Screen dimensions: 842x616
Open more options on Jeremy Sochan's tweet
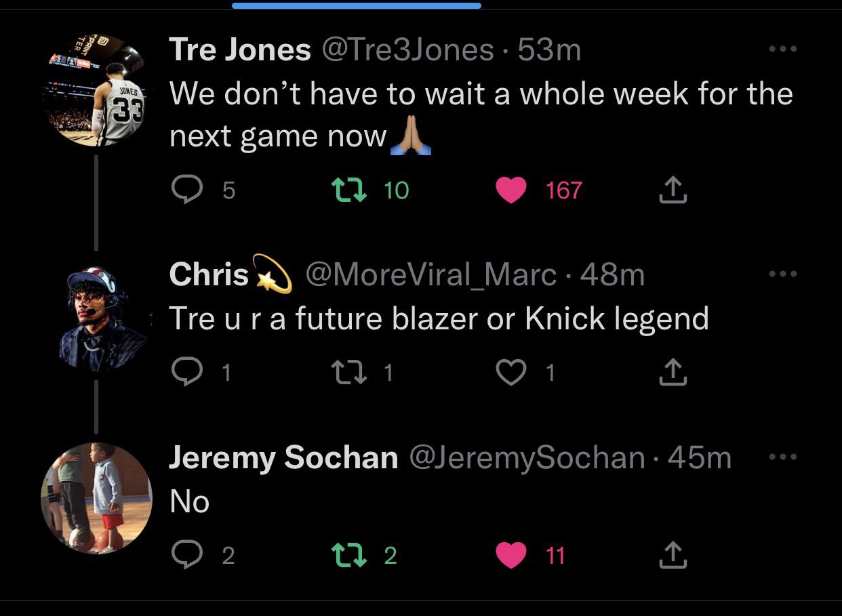coord(783,457)
